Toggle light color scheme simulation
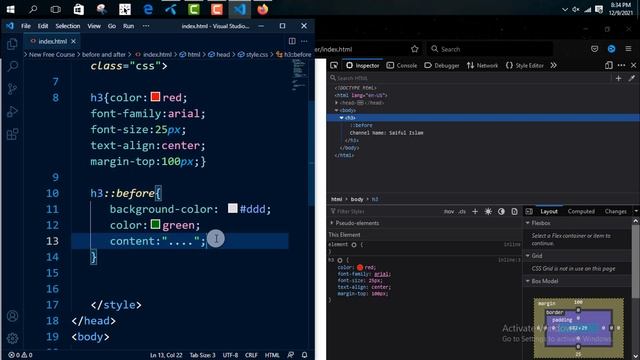The height and width of the screenshot is (360, 640). pyautogui.click(x=488, y=211)
